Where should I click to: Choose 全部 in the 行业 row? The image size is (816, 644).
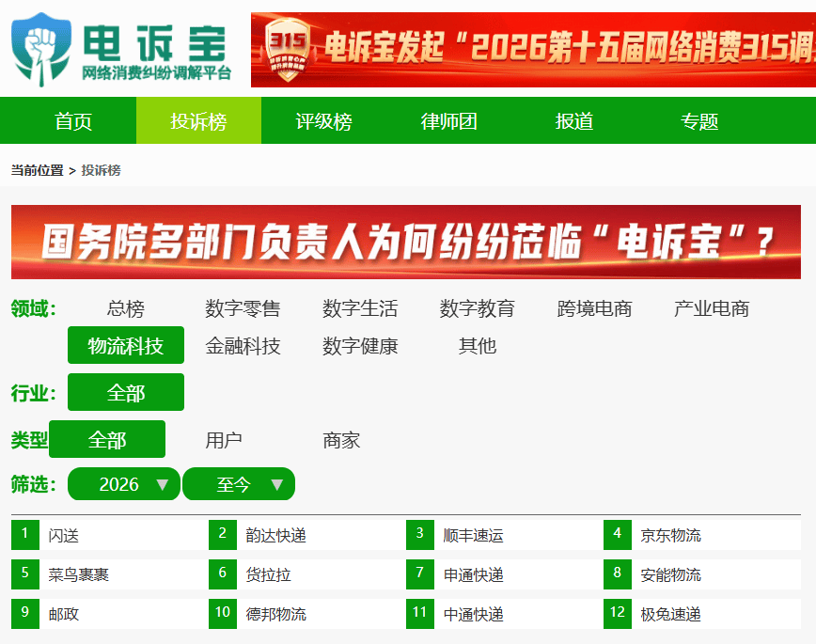pyautogui.click(x=125, y=392)
